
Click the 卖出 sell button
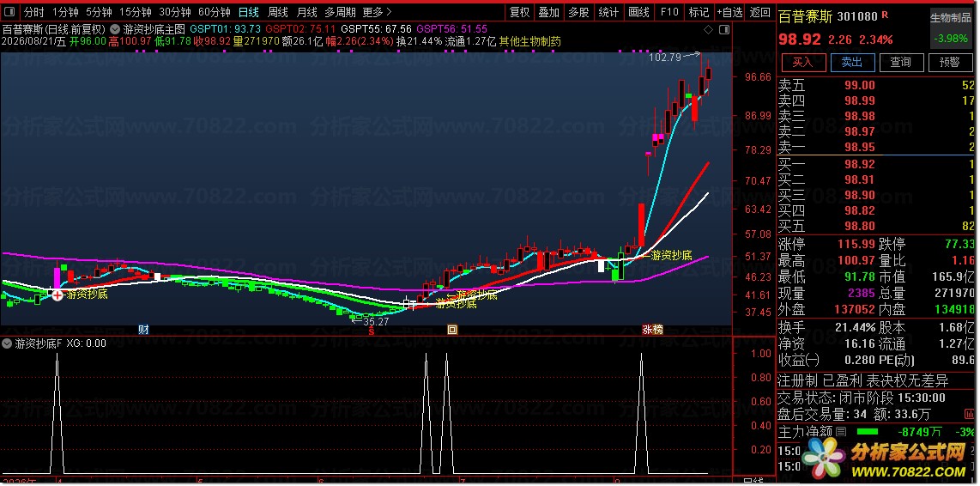point(852,62)
